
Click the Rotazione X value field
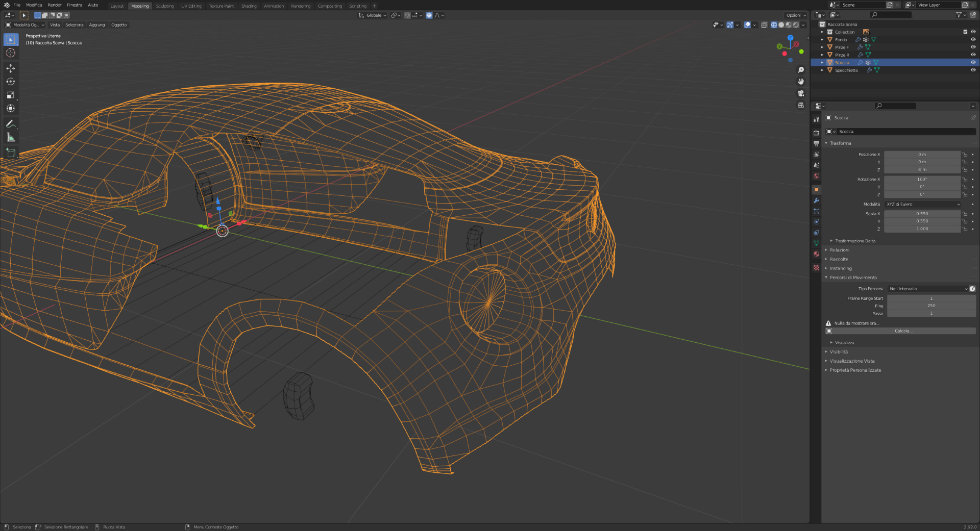pyautogui.click(x=922, y=180)
